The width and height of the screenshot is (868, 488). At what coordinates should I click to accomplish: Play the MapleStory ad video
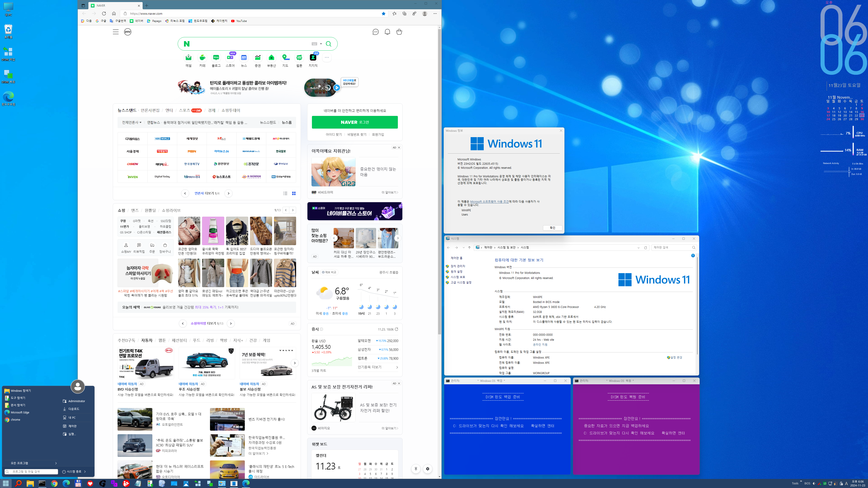(337, 88)
